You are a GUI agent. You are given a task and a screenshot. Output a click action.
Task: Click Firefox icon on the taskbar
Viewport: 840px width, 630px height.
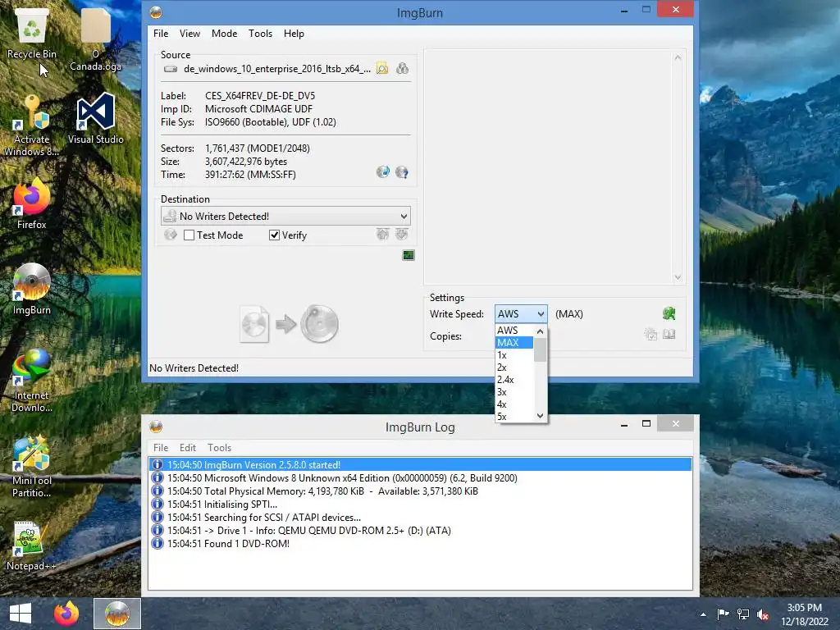(66, 614)
